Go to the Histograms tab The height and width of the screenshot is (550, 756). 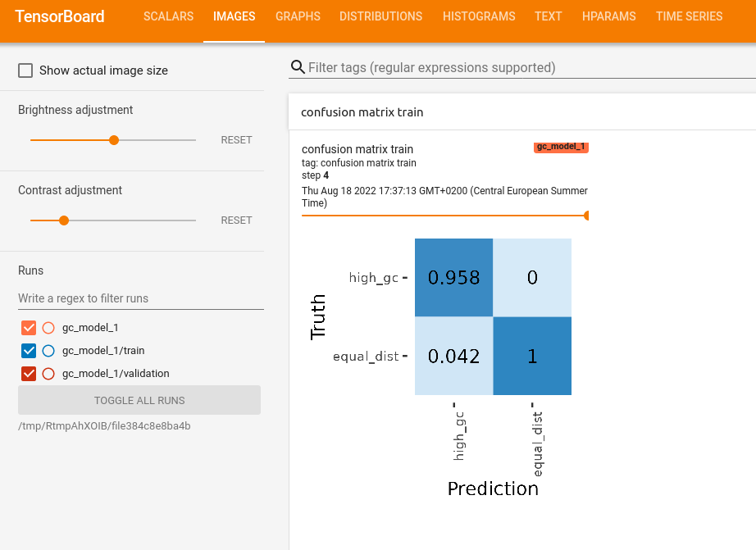pos(479,16)
